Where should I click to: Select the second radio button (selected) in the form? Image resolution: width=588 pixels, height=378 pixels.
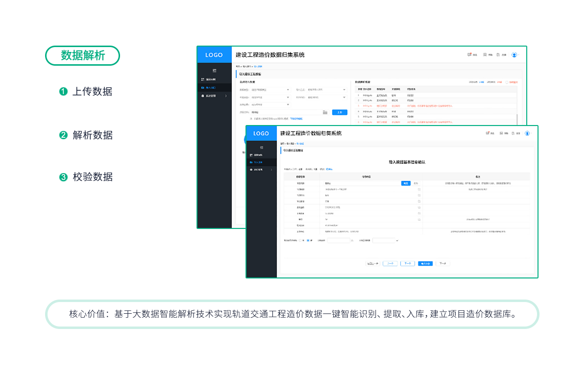tap(308, 240)
